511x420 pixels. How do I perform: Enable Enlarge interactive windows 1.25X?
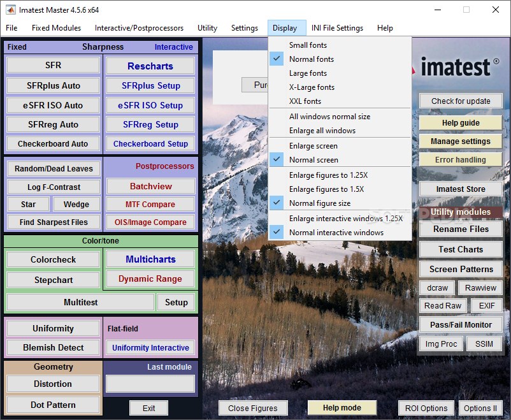(x=340, y=219)
